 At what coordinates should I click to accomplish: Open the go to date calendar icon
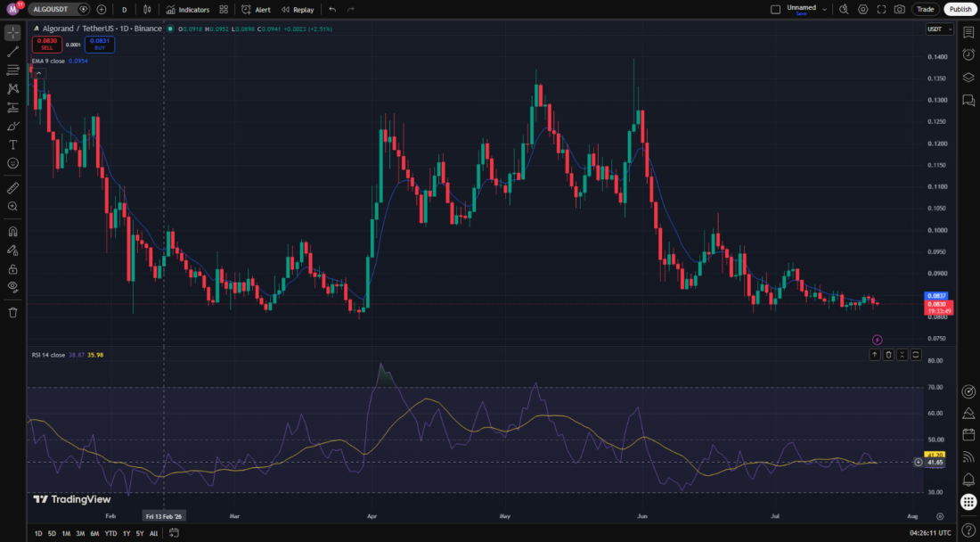click(174, 533)
